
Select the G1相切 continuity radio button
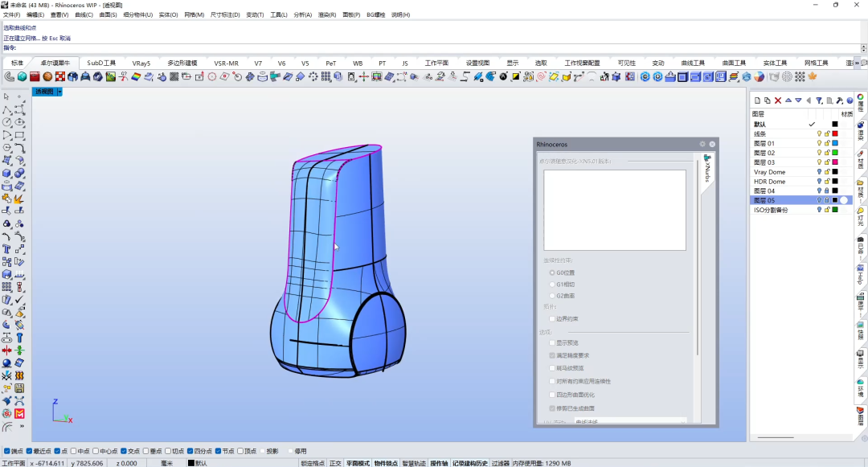(552, 285)
